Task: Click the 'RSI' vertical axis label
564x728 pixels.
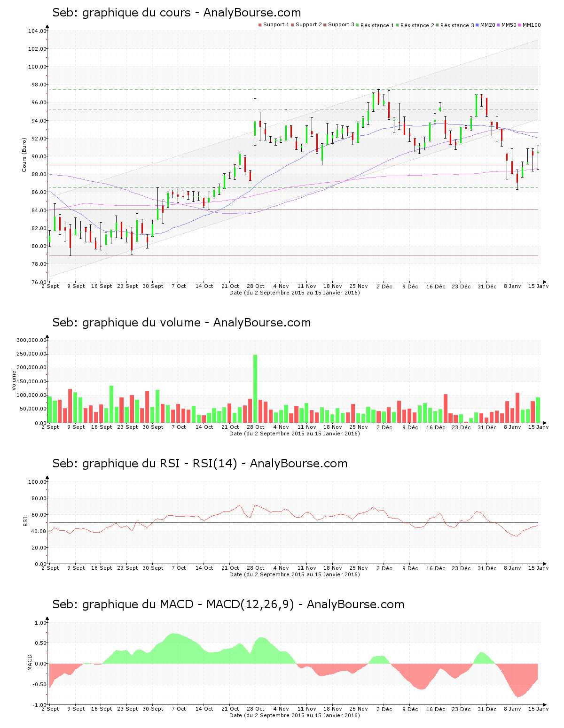Action: tap(25, 521)
